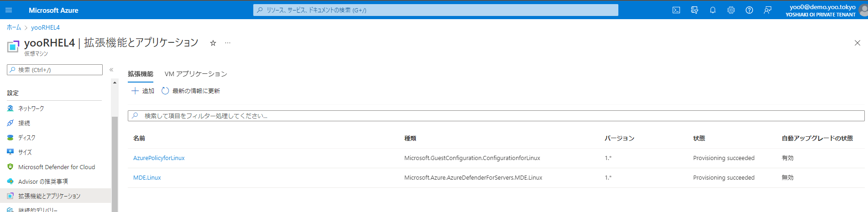Image resolution: width=868 pixels, height=212 pixels.
Task: Click the Microsoft Defender for Cloud shield icon
Action: (x=10, y=167)
